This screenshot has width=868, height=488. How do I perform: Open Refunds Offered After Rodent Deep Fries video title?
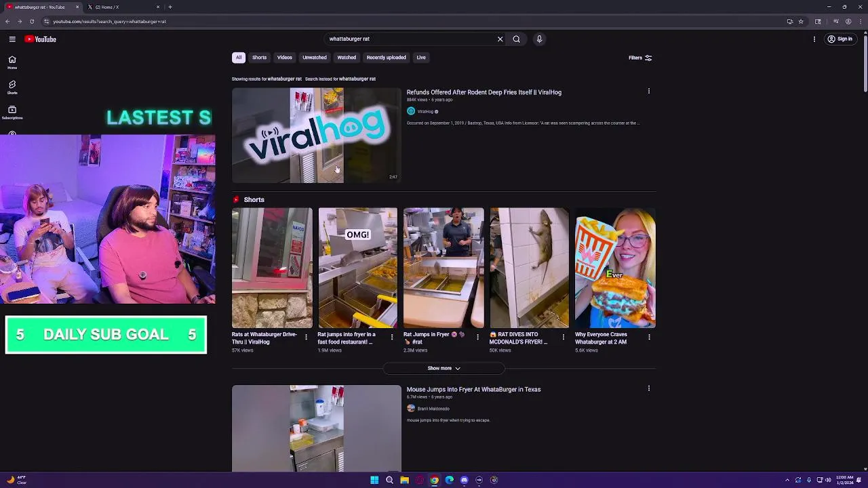484,92
